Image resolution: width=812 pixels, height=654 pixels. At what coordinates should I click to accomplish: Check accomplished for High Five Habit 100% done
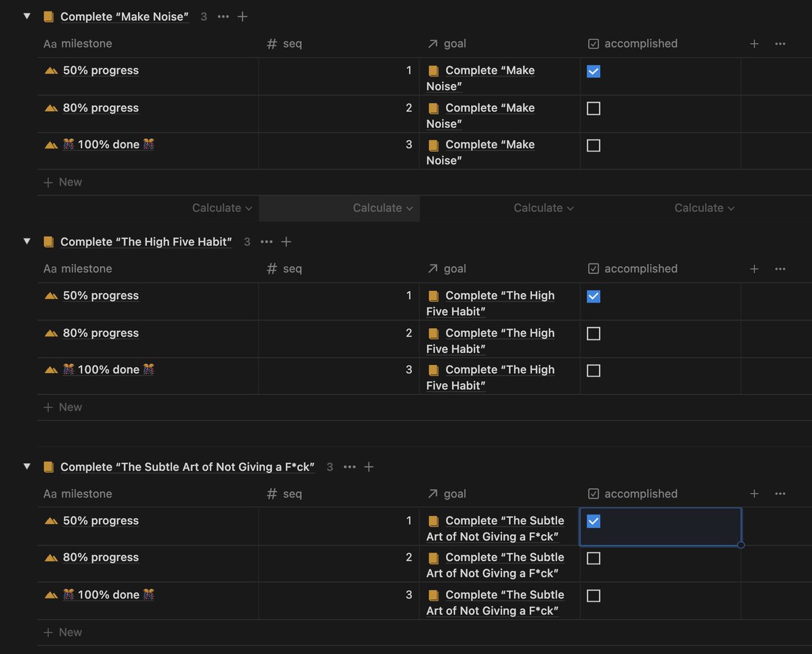click(x=593, y=370)
